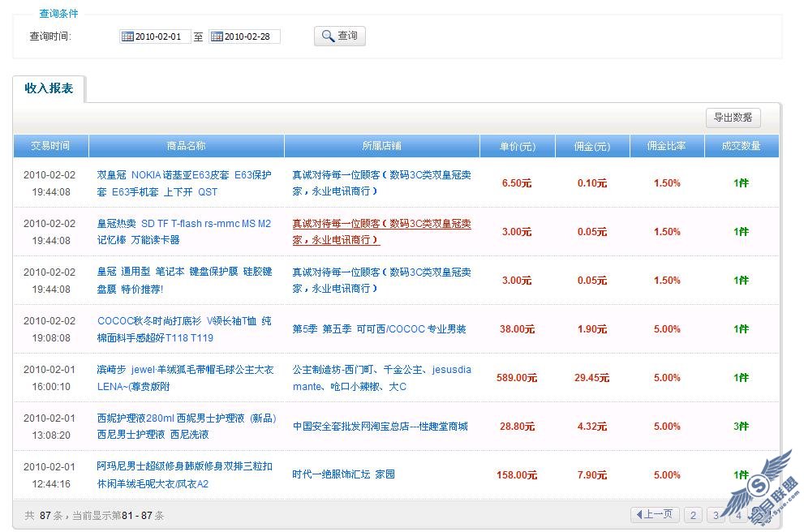This screenshot has width=804, height=532.
Task: Open the 滨崎步 jewel 羊绒狐毛 大衣 product link
Action: [185, 378]
